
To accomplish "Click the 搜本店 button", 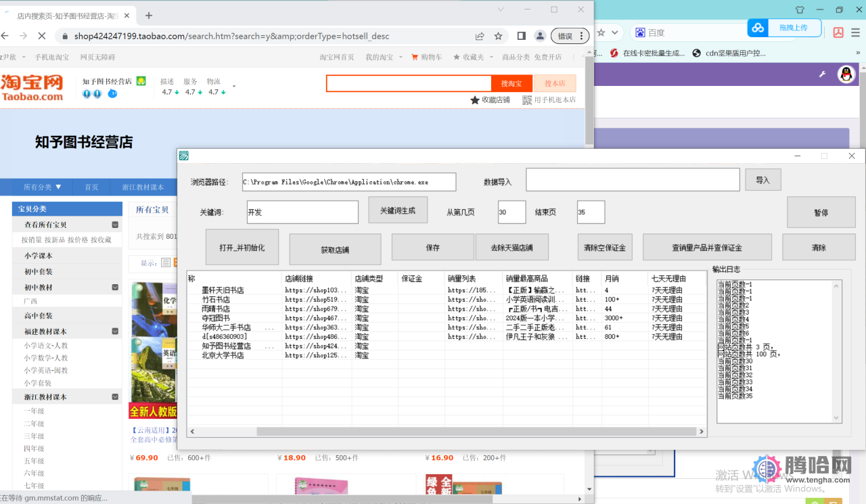I will pyautogui.click(x=555, y=83).
